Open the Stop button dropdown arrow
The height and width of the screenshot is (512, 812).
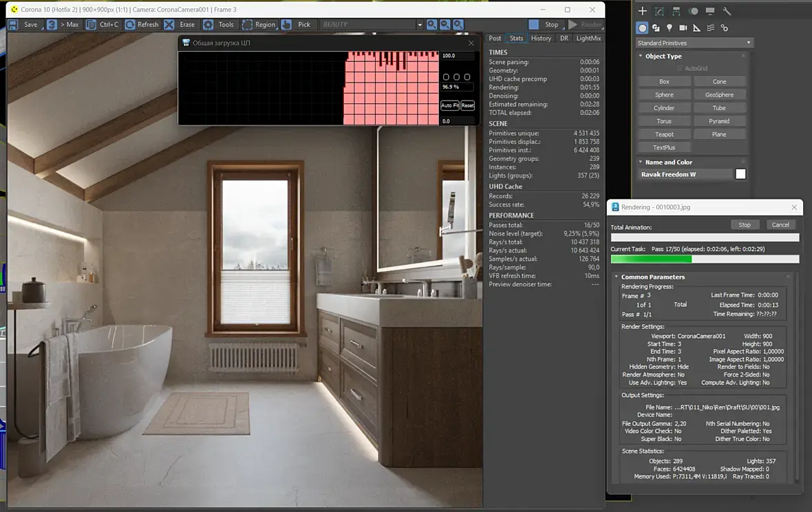(563, 28)
